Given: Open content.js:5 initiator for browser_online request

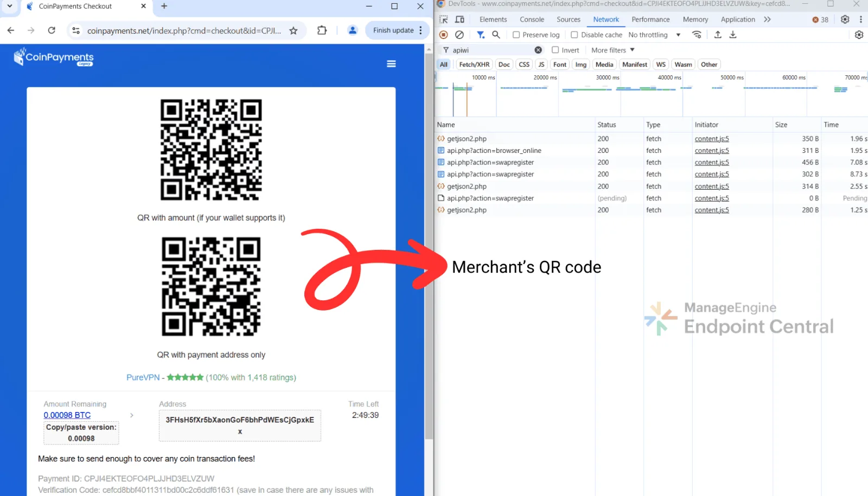Looking at the screenshot, I should pyautogui.click(x=712, y=151).
